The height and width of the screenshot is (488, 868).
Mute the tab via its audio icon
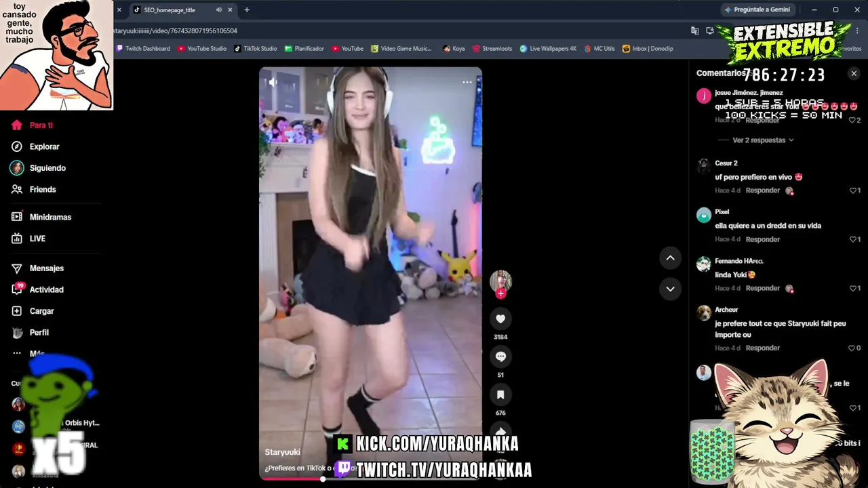point(218,10)
